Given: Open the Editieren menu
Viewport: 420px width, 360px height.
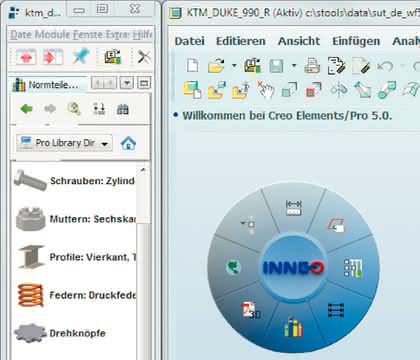Looking at the screenshot, I should point(241,41).
